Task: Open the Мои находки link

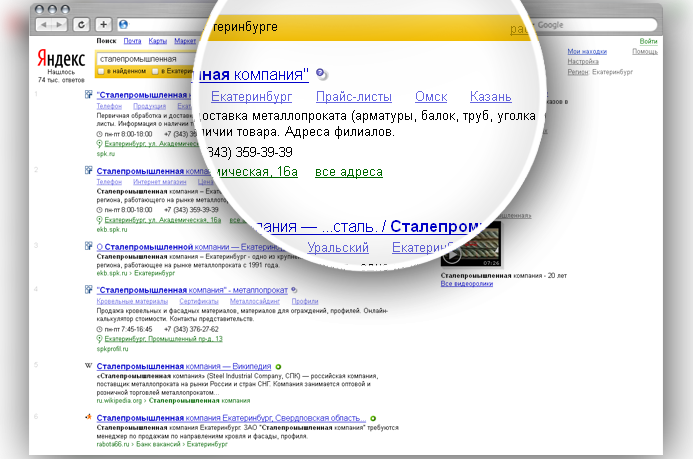Action: 587,52
